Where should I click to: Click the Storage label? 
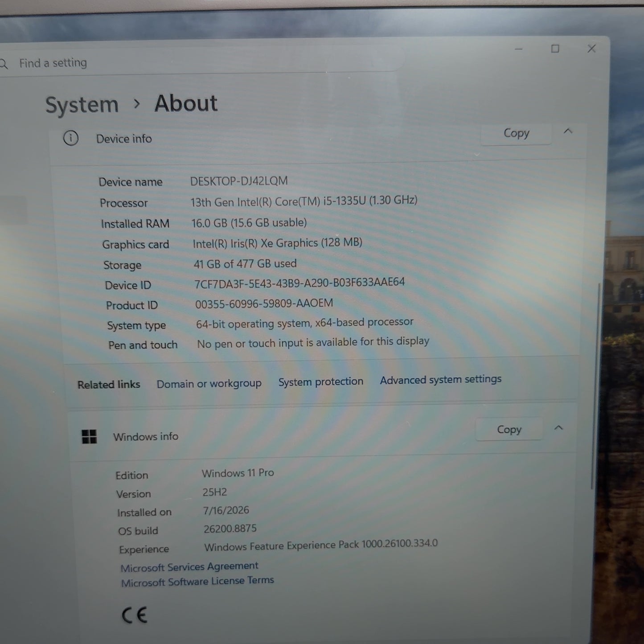click(x=122, y=265)
